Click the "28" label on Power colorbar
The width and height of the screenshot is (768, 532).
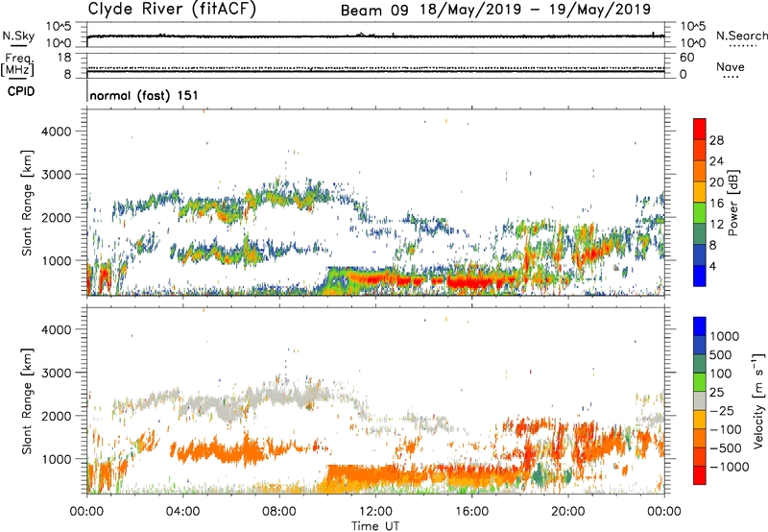(x=716, y=140)
